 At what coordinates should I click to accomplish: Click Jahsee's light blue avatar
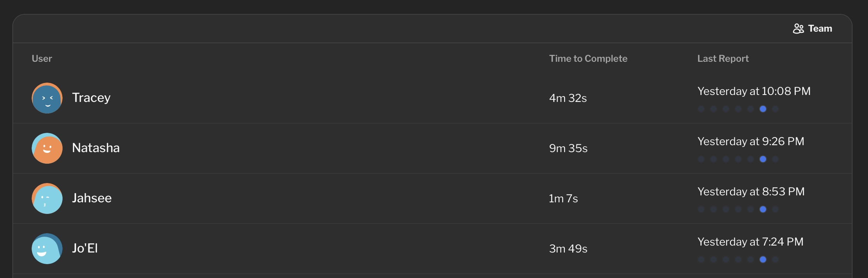pos(47,198)
